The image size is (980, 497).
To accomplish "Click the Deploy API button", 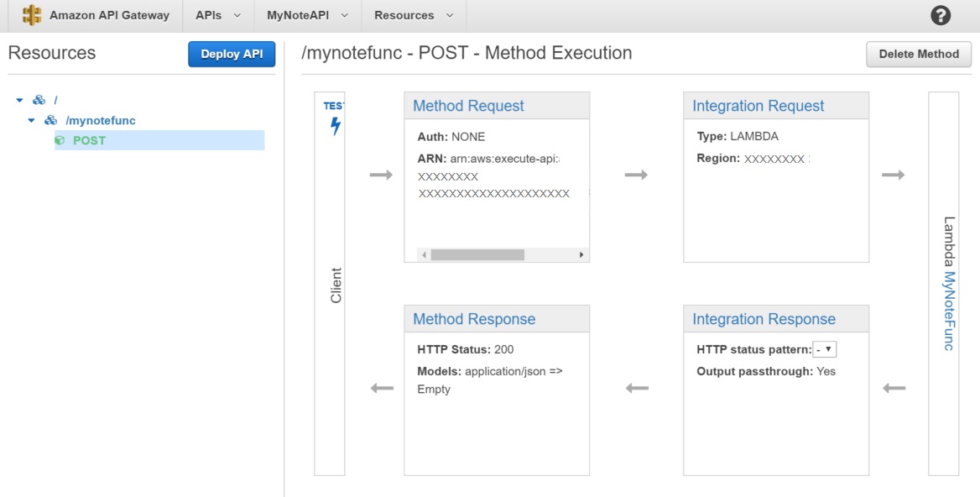I will point(232,55).
